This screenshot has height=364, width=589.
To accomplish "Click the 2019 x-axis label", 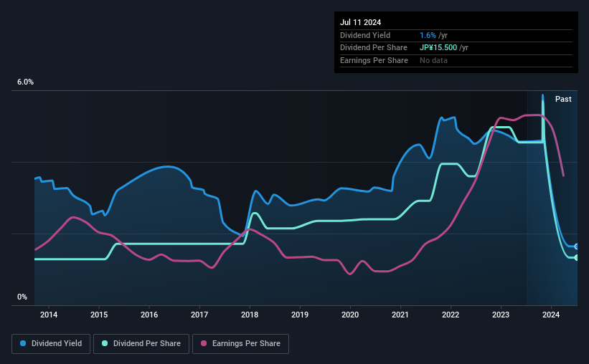I will click(300, 315).
